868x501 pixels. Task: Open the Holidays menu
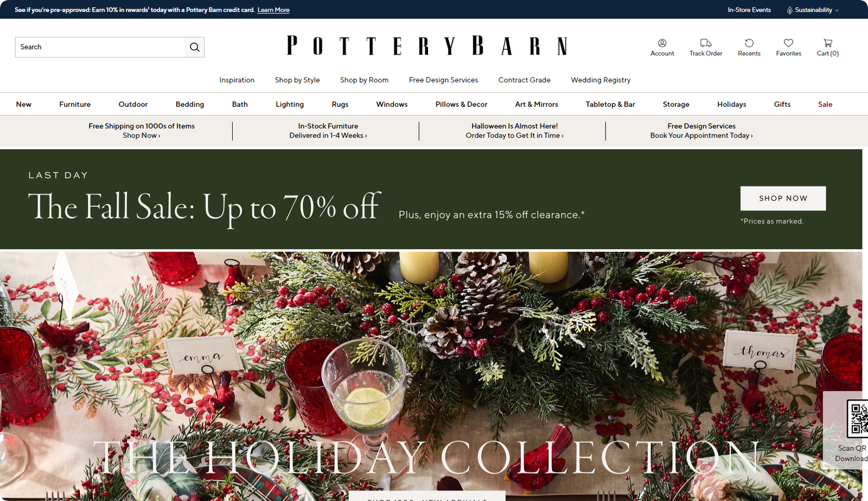pyautogui.click(x=731, y=104)
